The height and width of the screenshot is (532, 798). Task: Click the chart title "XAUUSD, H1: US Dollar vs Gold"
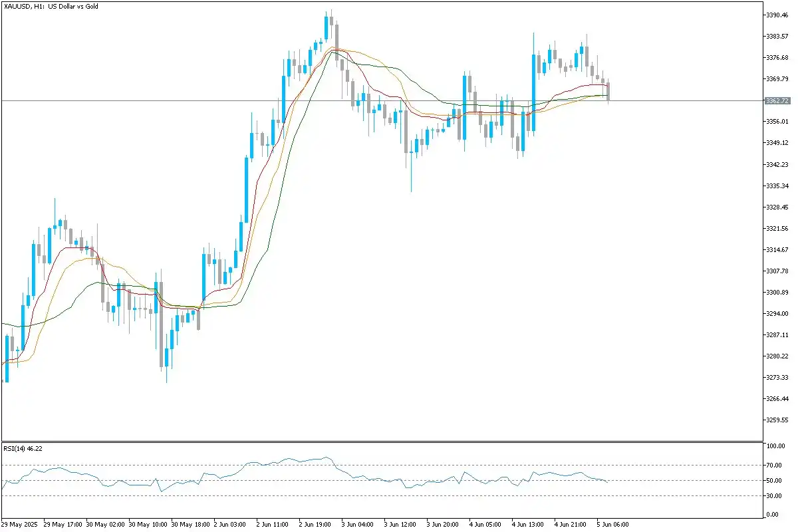tap(51, 5)
